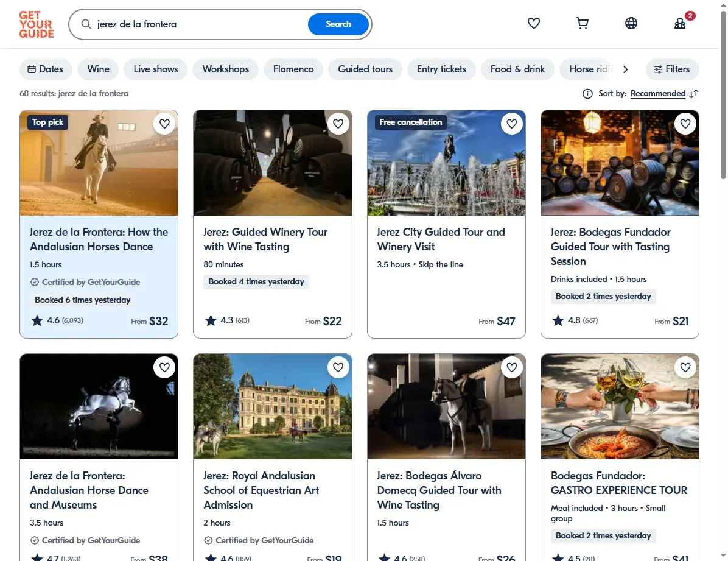Save Royal Andalusian School Admission to wishlist
Screen dimensions: 728x561
(x=338, y=367)
